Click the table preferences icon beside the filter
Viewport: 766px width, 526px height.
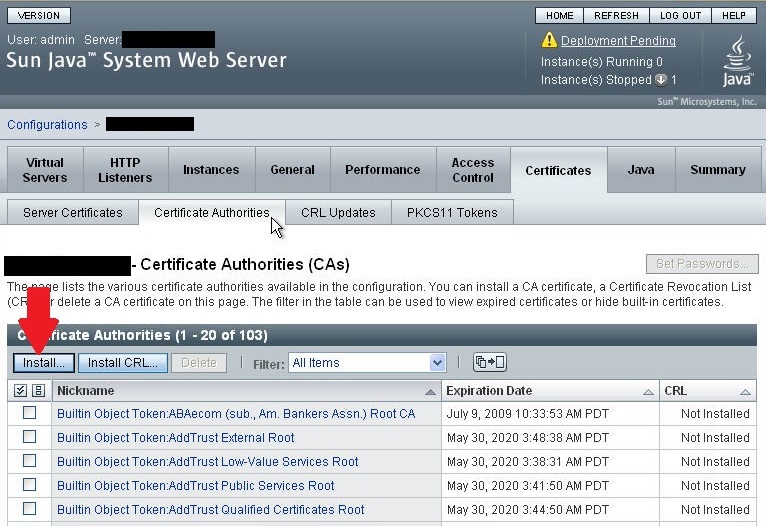click(x=489, y=363)
